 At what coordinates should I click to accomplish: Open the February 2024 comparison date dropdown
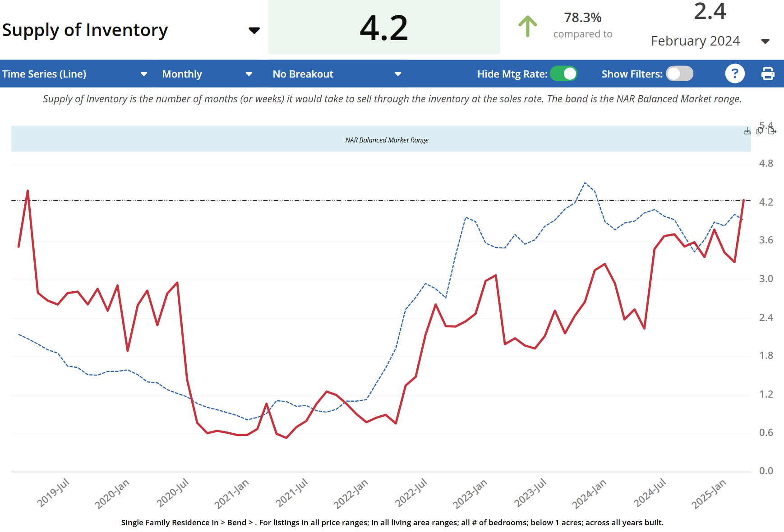coord(765,41)
